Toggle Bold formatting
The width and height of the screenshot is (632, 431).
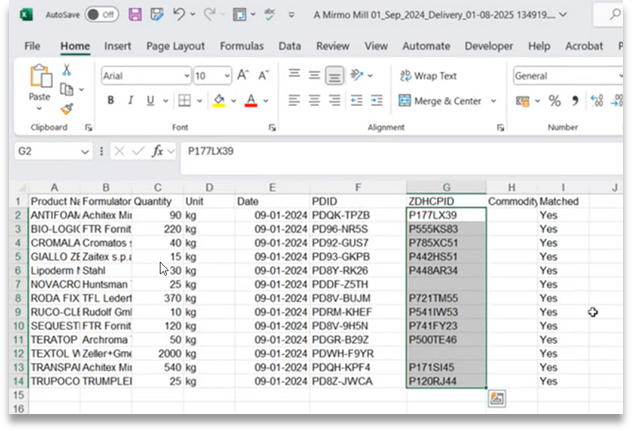[110, 100]
